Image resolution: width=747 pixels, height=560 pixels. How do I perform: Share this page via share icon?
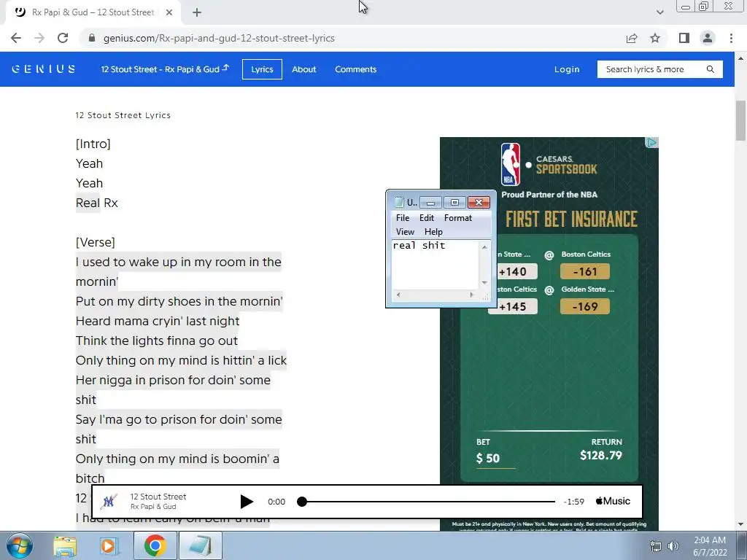pyautogui.click(x=632, y=38)
